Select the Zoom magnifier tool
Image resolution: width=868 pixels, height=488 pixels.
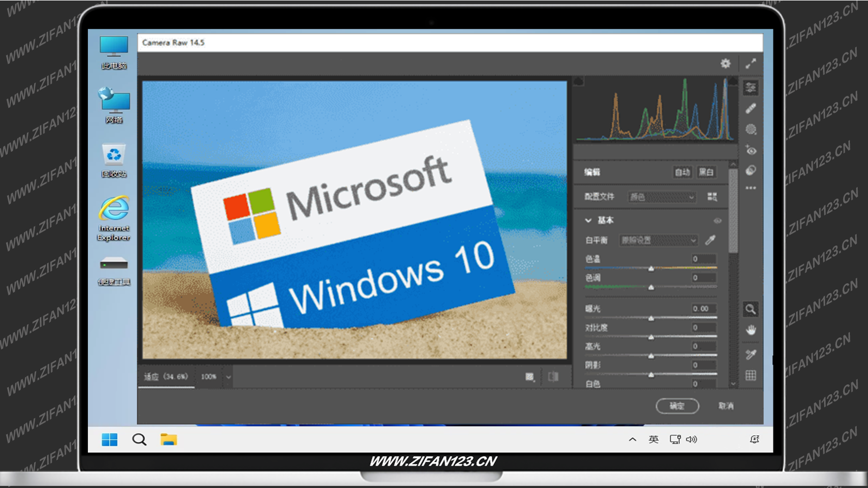[751, 309]
